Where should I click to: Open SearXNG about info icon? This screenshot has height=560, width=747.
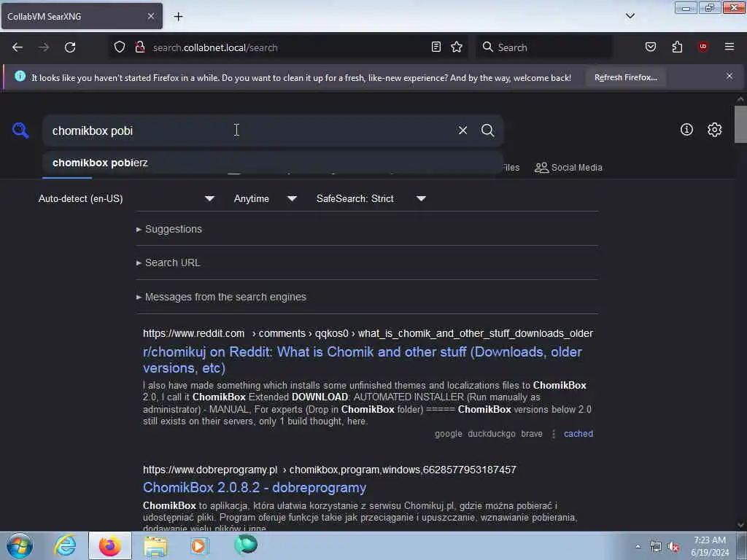tap(686, 130)
